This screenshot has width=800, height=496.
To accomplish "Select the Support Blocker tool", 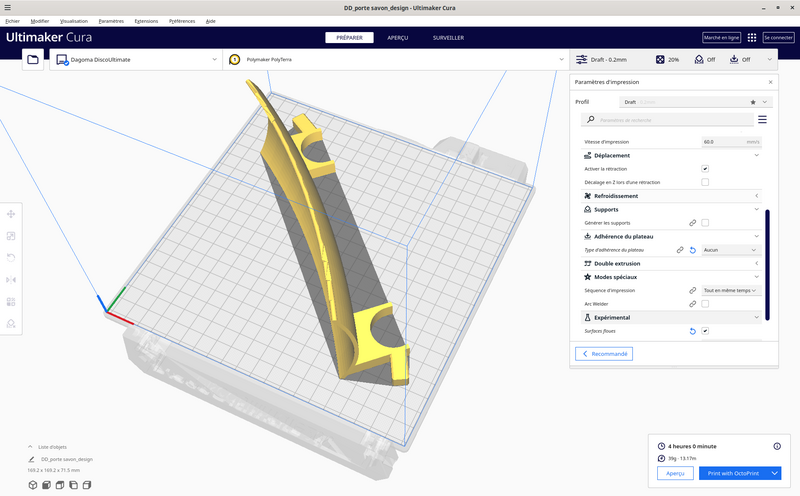I will point(11,324).
